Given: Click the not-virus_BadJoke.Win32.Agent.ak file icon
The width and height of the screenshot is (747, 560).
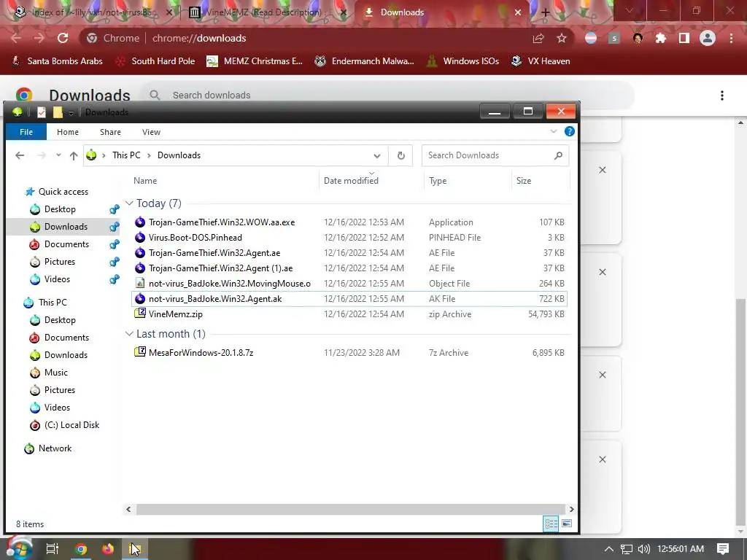Looking at the screenshot, I should click(140, 298).
